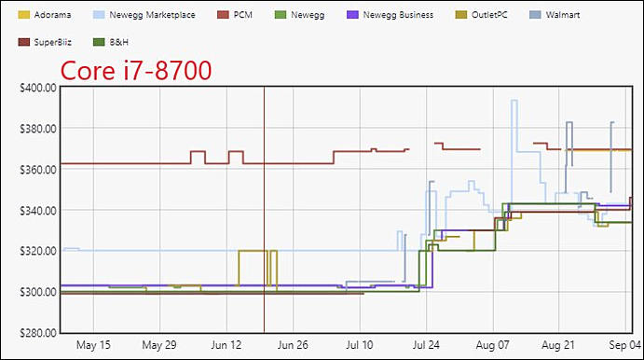
Task: Click the Walmart gray-blue legend swatch
Action: (x=535, y=15)
